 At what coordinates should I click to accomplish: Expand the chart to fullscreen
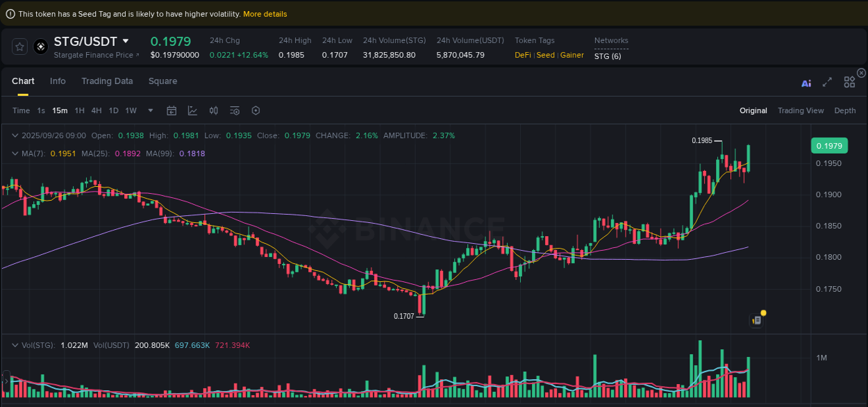tap(827, 82)
